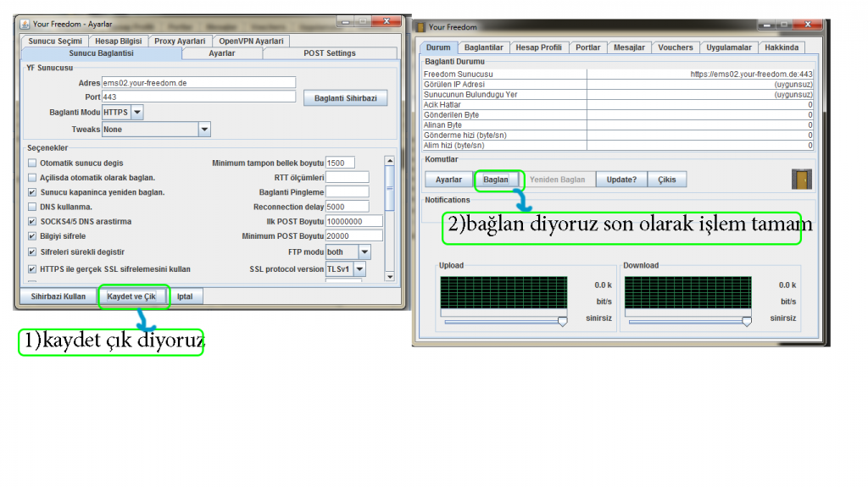868x487 pixels.
Task: Open the Proxy Ayarlari tab
Action: point(180,41)
